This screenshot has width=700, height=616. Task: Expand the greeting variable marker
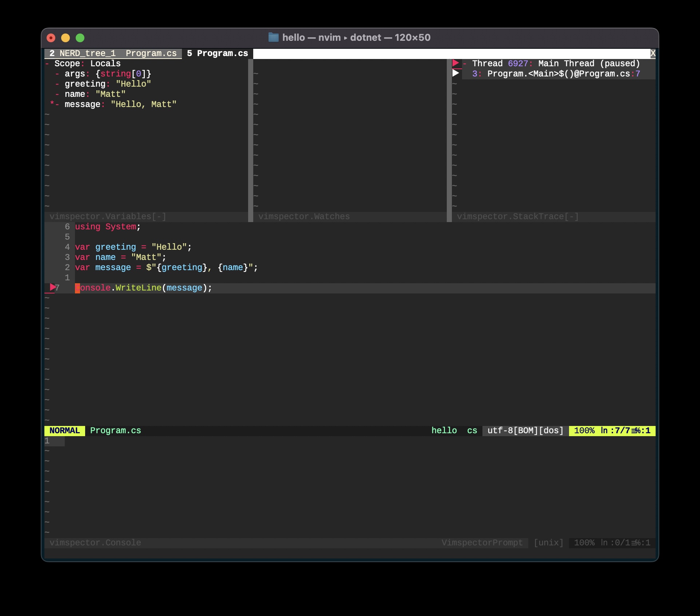(57, 84)
